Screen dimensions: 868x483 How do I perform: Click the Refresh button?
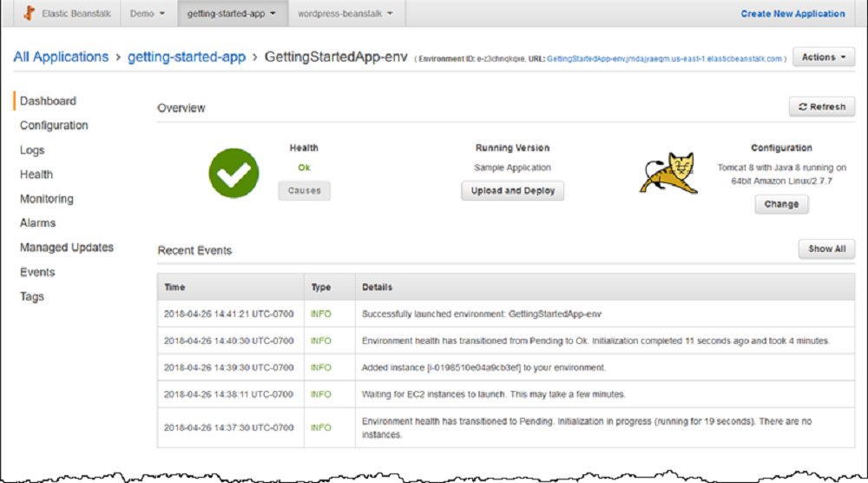click(821, 107)
